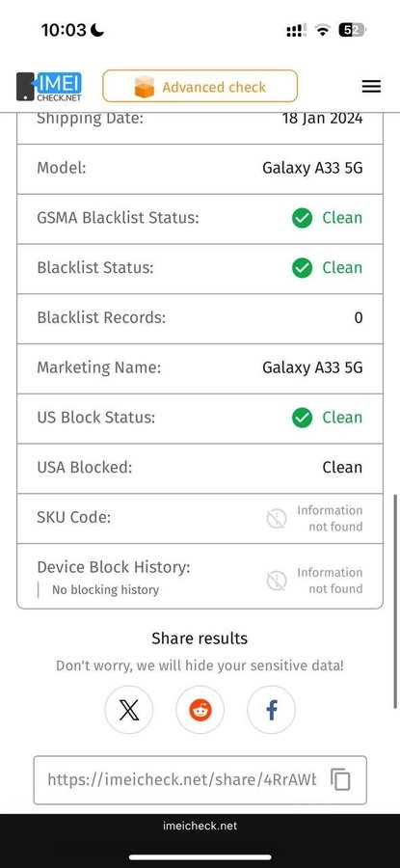The height and width of the screenshot is (868, 400).
Task: Share results on Reddit
Action: click(200, 710)
